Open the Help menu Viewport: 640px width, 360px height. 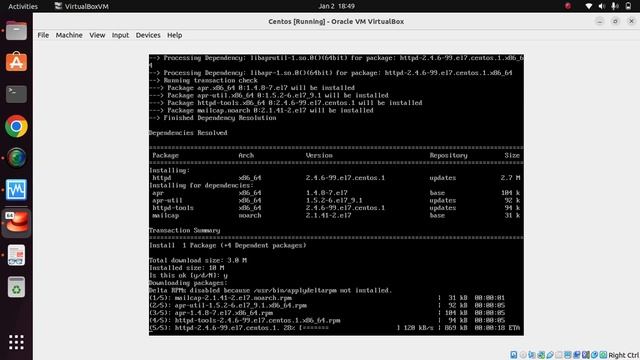point(174,35)
